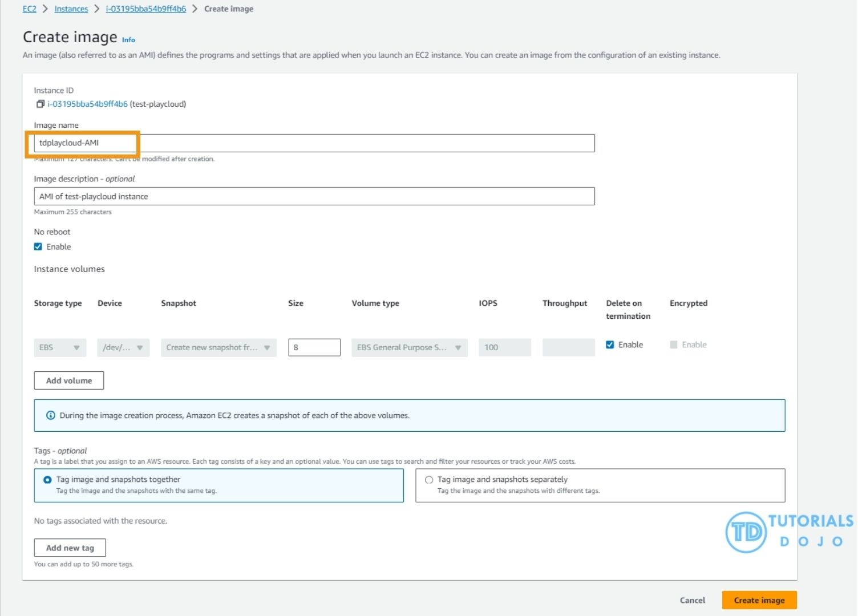Viewport: 858px width, 616px height.
Task: Open the EBS storage type dropdown
Action: 60,347
